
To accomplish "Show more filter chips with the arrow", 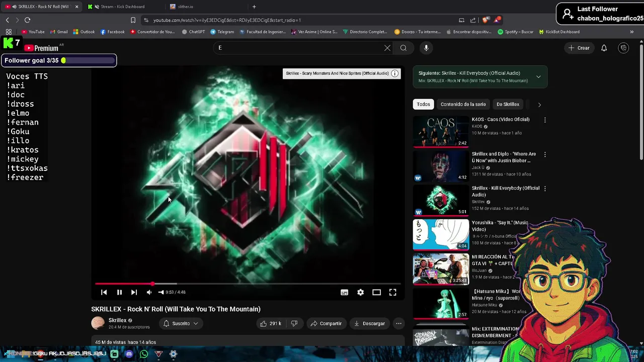I will pyautogui.click(x=539, y=105).
